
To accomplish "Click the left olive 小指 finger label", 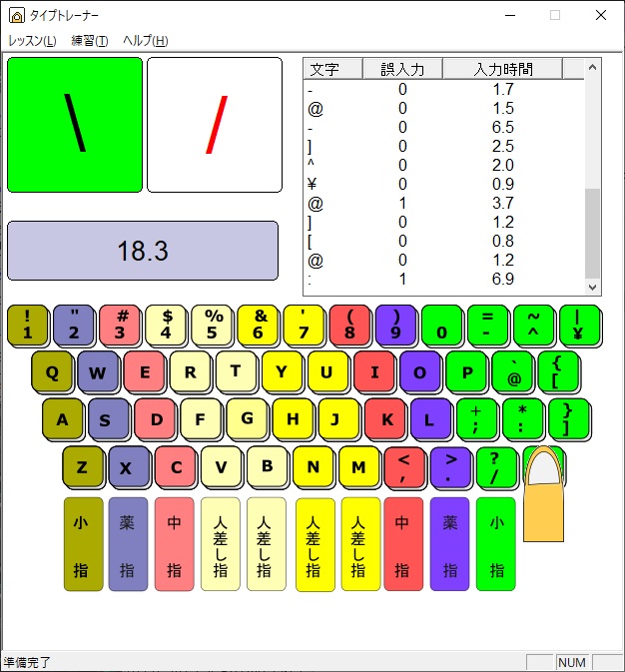I will point(83,544).
